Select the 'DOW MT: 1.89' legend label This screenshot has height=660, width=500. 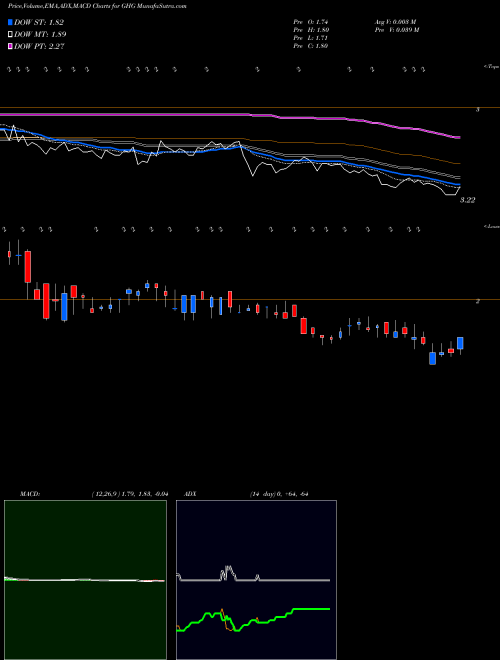[x=40, y=34]
